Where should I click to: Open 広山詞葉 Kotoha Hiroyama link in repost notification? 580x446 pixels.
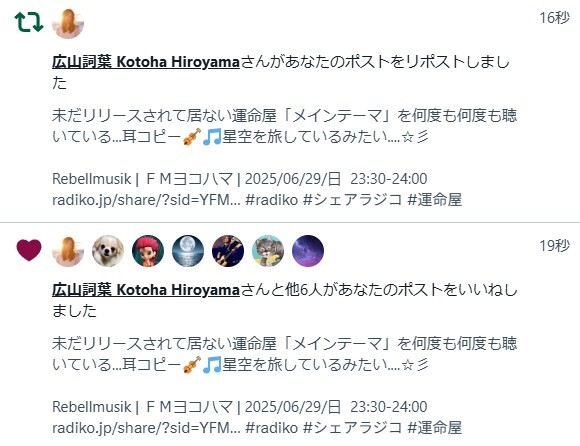click(146, 62)
